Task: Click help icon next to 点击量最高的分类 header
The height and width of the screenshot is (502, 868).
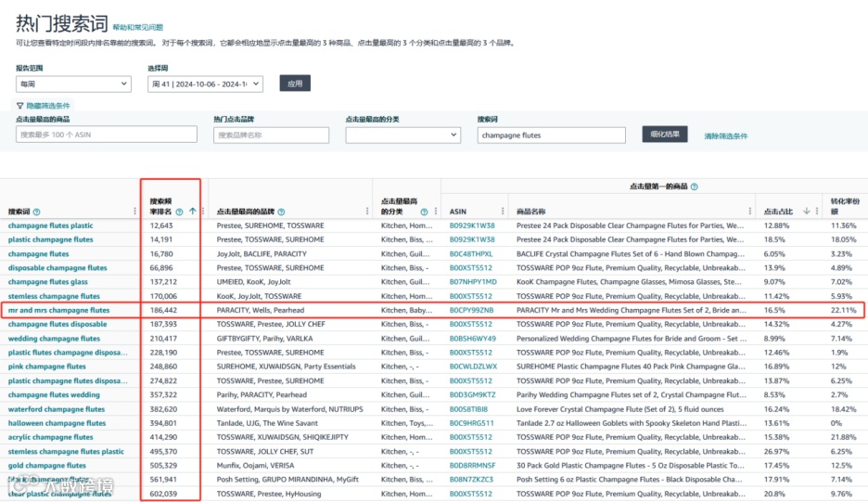Action: 424,212
